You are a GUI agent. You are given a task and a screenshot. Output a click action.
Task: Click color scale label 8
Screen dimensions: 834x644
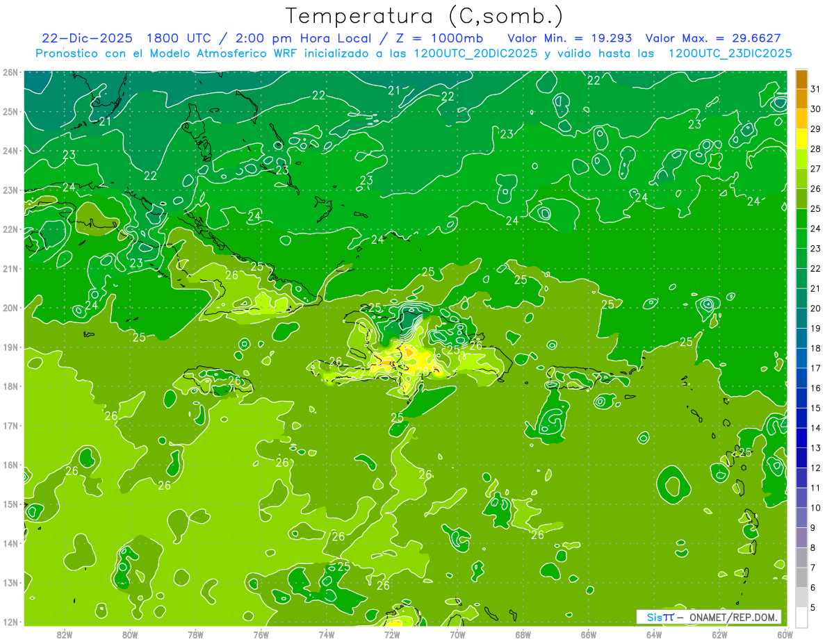(x=813, y=547)
